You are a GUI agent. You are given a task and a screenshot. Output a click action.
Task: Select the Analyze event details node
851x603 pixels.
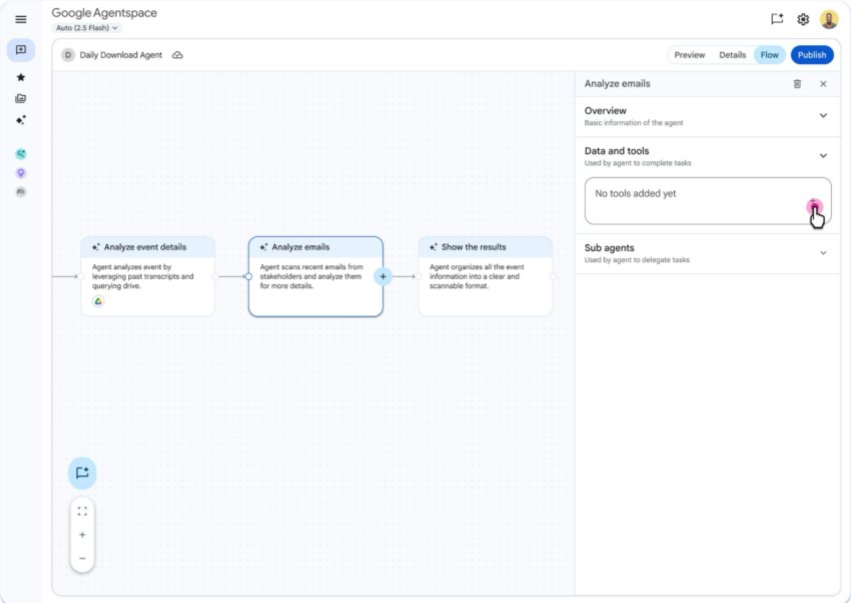pyautogui.click(x=148, y=276)
